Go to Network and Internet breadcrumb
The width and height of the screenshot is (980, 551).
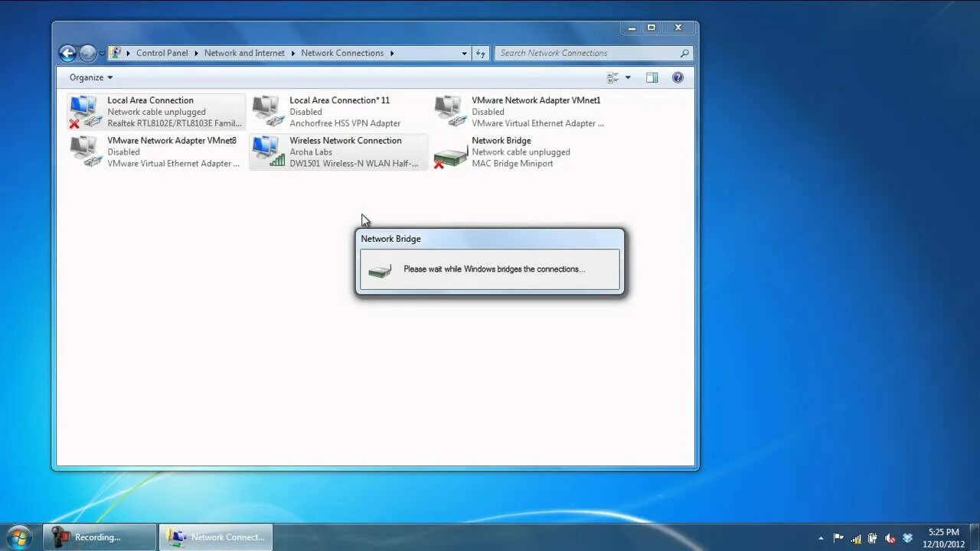[244, 53]
